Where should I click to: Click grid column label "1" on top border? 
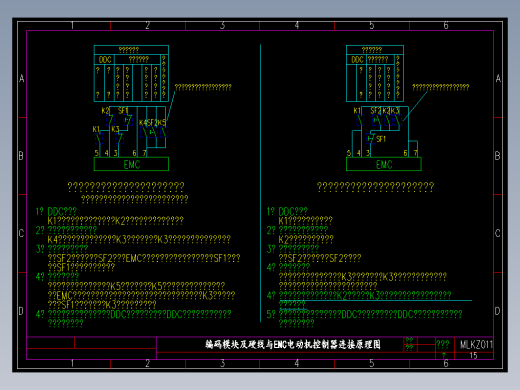click(72, 25)
